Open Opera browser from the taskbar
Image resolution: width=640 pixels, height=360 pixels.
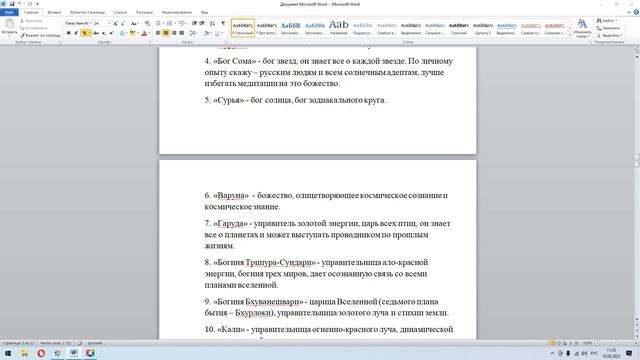click(x=41, y=353)
